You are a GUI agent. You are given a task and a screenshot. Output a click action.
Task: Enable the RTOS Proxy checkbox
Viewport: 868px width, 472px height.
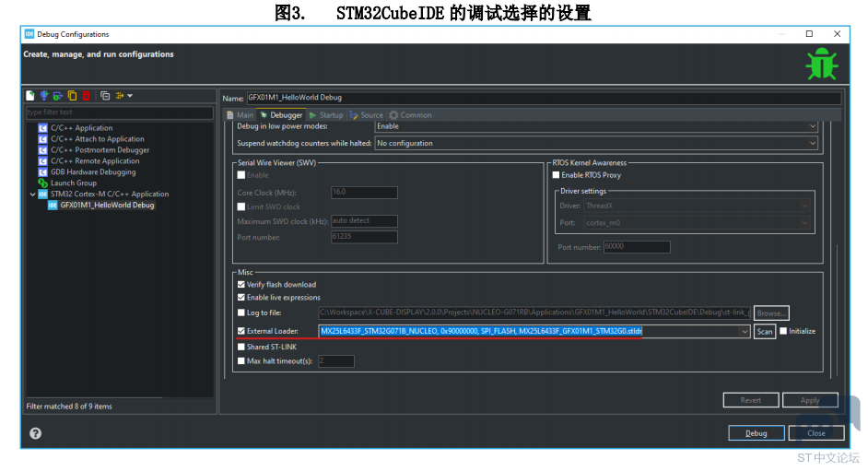coord(557,175)
